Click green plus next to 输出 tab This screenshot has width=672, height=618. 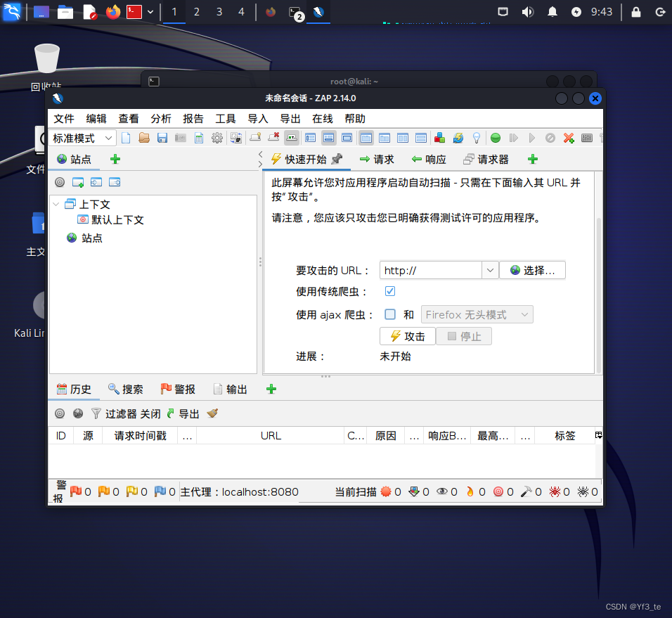point(271,389)
